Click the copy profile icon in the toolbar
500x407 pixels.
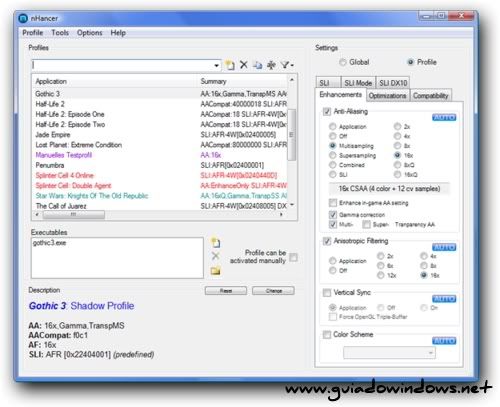pyautogui.click(x=257, y=65)
